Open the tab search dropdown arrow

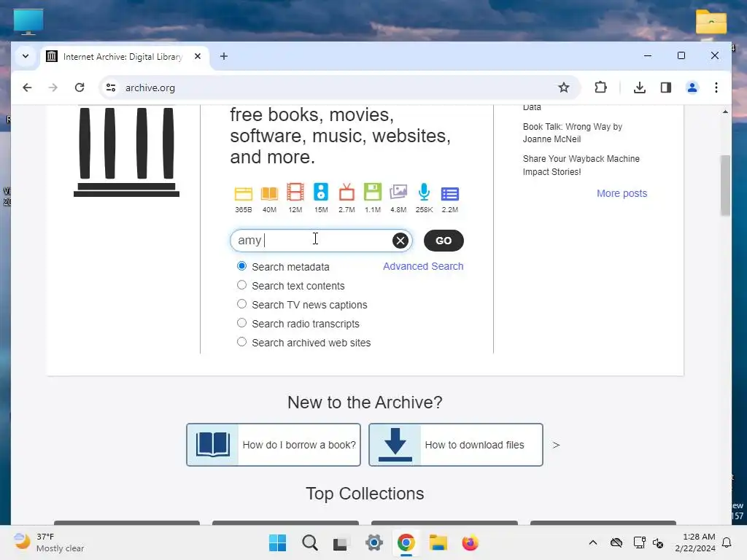click(26, 56)
